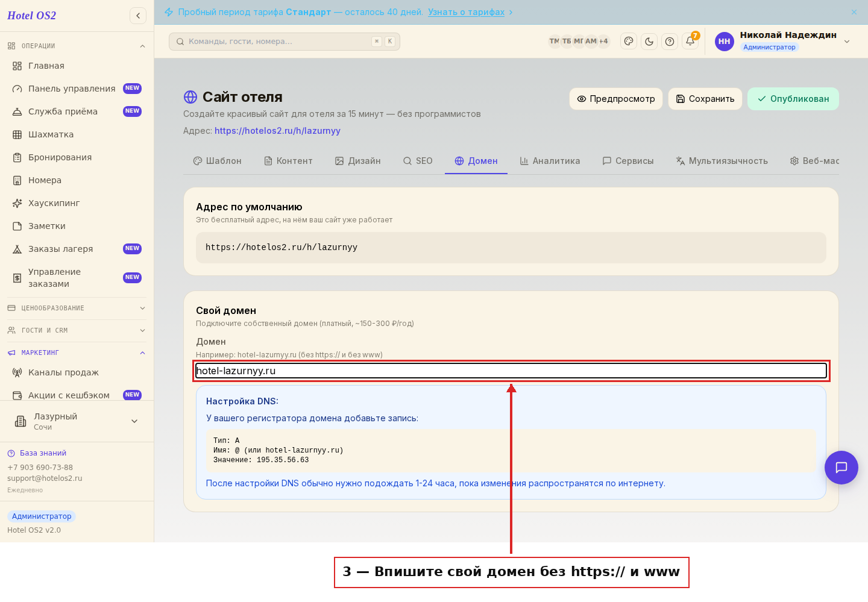The image size is (868, 602).
Task: Open Главная in the sidebar
Action: (x=77, y=66)
